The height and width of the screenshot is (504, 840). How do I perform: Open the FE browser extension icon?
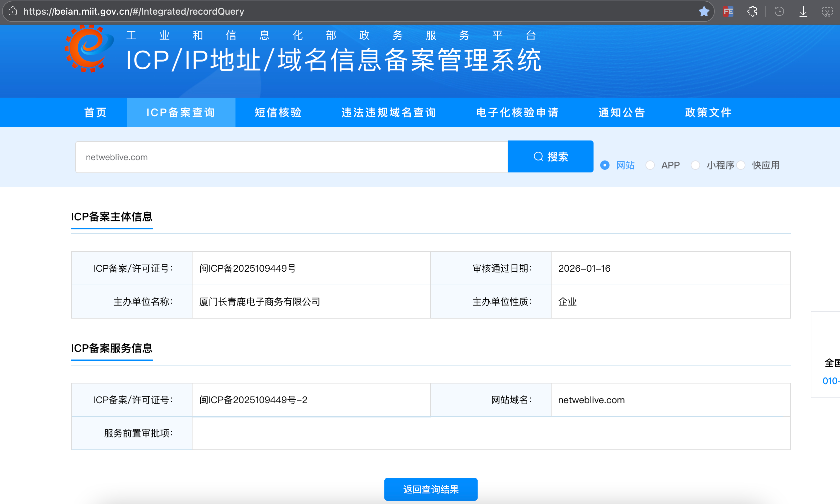(728, 12)
